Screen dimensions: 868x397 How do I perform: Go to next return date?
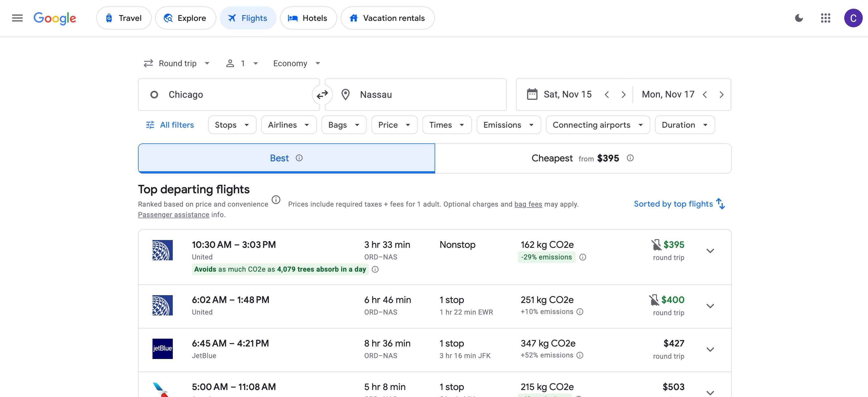[x=721, y=95]
